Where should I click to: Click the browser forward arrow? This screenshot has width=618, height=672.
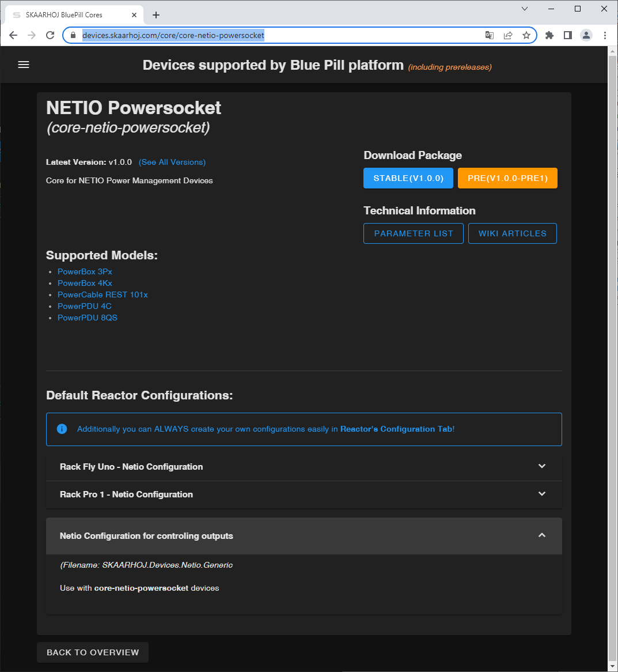(x=32, y=35)
